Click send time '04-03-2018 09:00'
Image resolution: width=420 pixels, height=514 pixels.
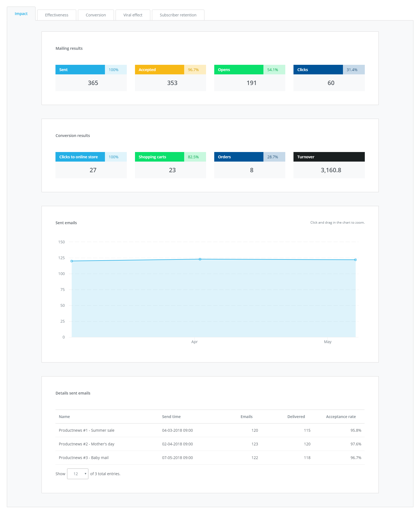click(x=177, y=430)
